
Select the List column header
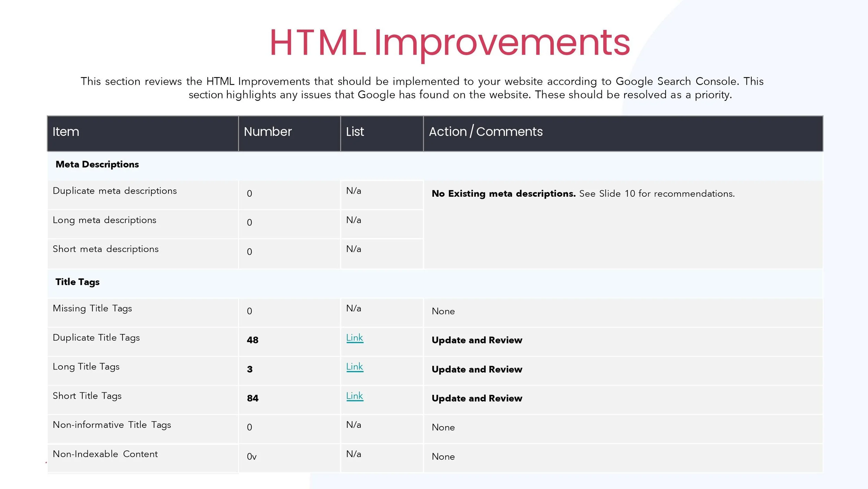point(355,132)
